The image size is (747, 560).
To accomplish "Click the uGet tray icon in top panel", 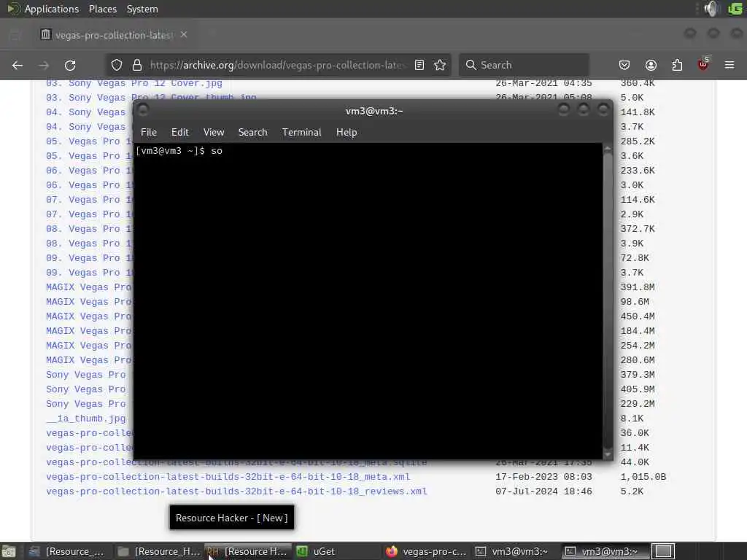I will [x=735, y=9].
